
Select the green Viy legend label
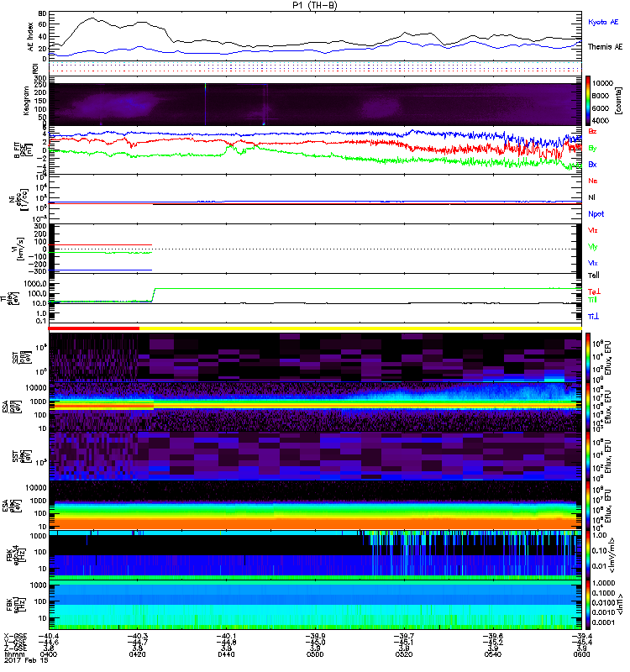[592, 247]
